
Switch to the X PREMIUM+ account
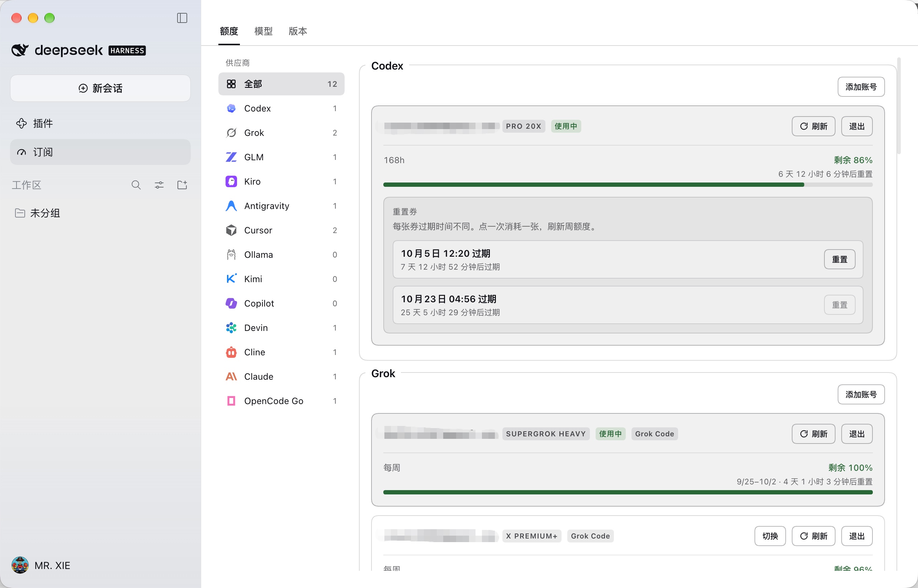click(x=770, y=536)
